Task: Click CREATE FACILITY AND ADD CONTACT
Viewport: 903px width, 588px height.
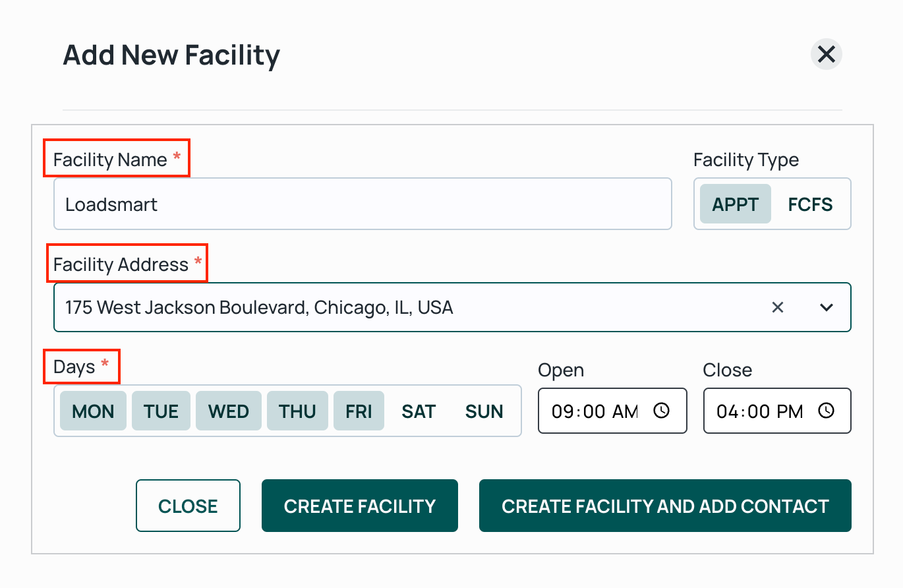Action: (665, 506)
